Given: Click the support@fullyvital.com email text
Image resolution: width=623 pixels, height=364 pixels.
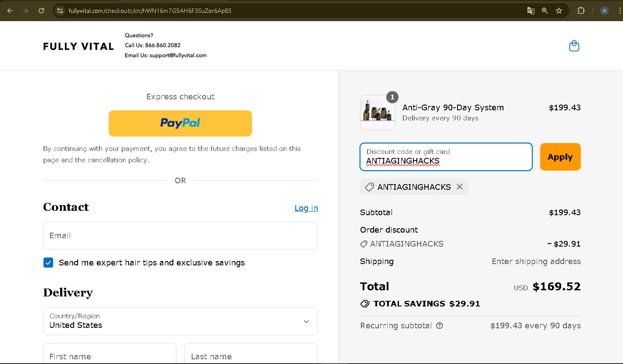Looking at the screenshot, I should click(x=178, y=55).
